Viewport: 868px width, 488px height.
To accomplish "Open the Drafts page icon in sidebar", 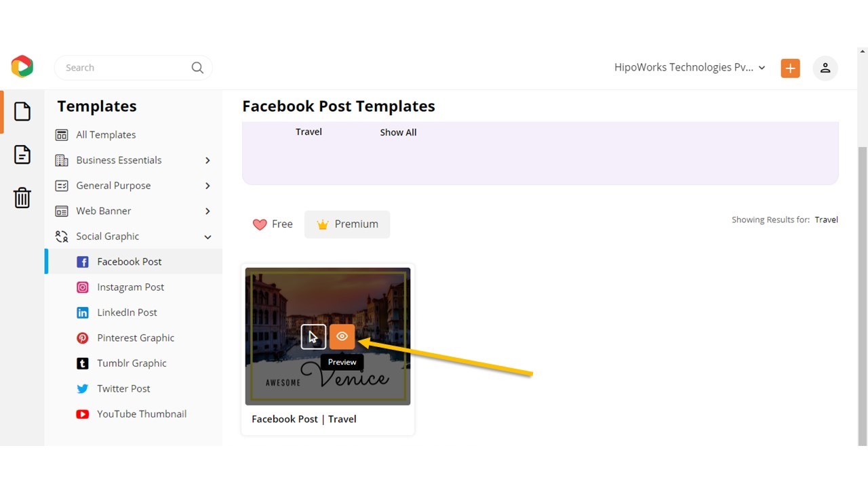I will pyautogui.click(x=22, y=155).
